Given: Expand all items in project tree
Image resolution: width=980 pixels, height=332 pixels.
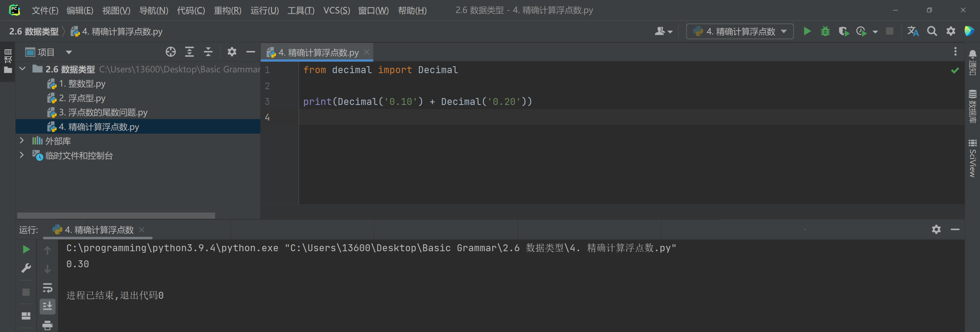Looking at the screenshot, I should (x=189, y=52).
